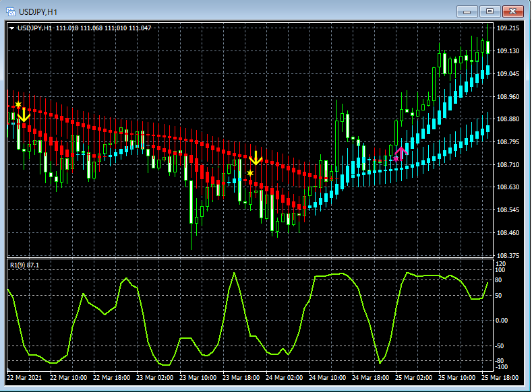Image resolution: width=532 pixels, height=392 pixels.
Task: Click the 24 Mar 10:00 time label
Action: click(x=328, y=377)
